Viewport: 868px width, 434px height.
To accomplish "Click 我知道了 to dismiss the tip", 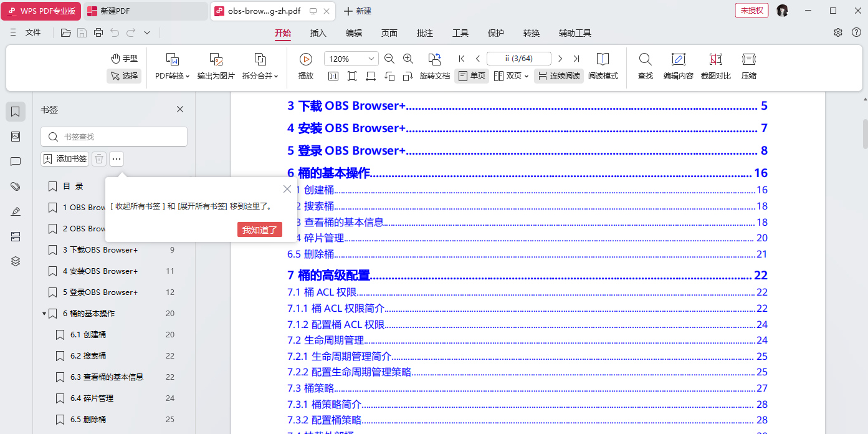I will [260, 230].
